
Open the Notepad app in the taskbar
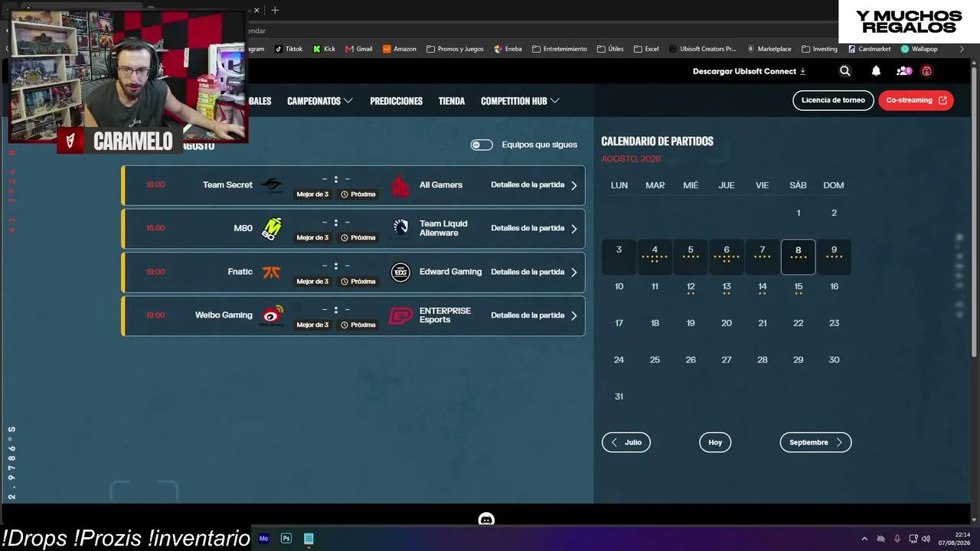[x=309, y=538]
